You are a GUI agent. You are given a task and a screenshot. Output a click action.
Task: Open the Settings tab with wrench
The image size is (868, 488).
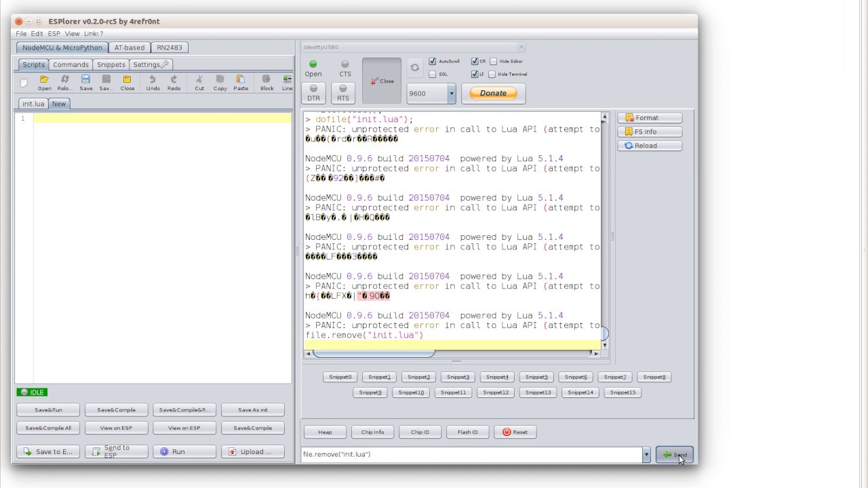[x=151, y=64]
